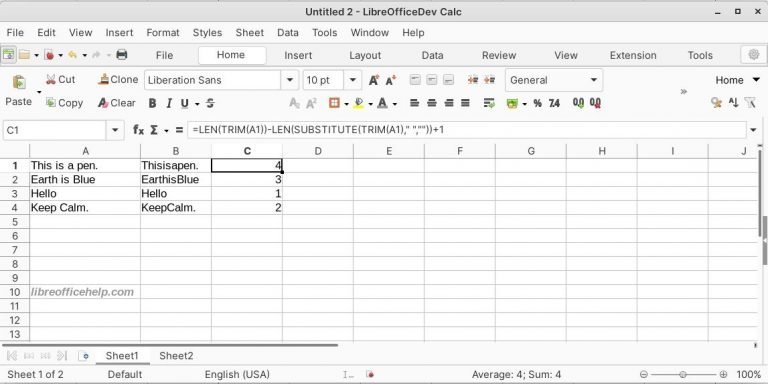Image resolution: width=768 pixels, height=384 pixels.
Task: Apply superscript formatting icon
Action: (312, 103)
